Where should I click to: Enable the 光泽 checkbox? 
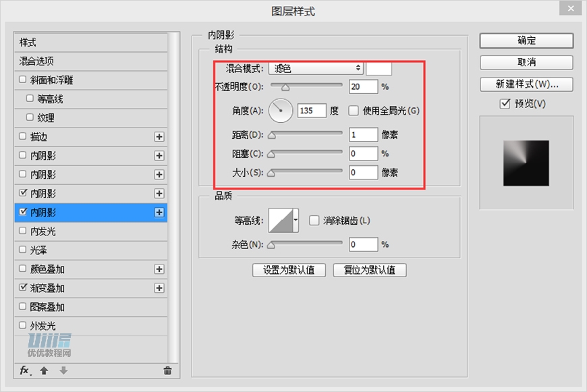pos(22,250)
